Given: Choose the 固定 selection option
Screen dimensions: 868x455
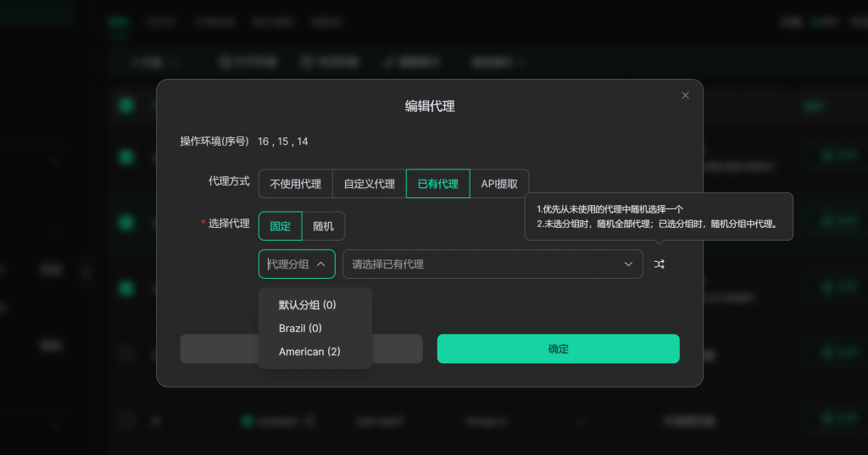Looking at the screenshot, I should pos(280,226).
